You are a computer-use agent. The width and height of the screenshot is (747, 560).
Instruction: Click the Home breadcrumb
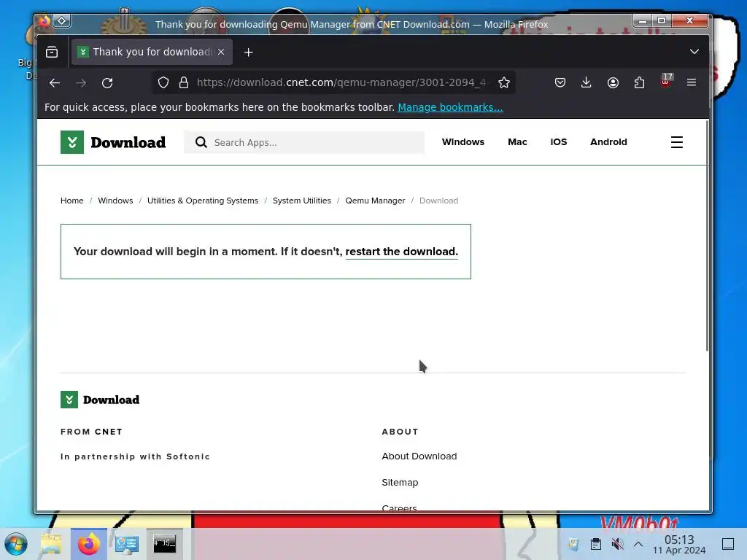tap(72, 201)
